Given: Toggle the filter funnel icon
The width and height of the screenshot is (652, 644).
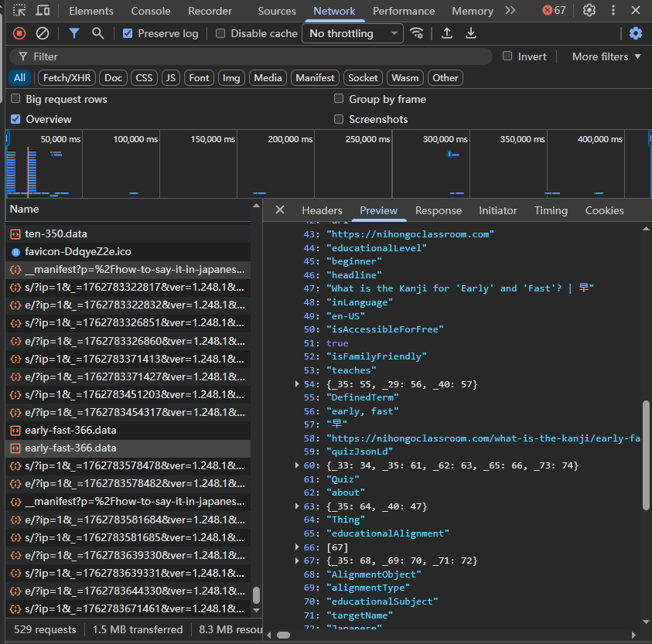Looking at the screenshot, I should 74,33.
